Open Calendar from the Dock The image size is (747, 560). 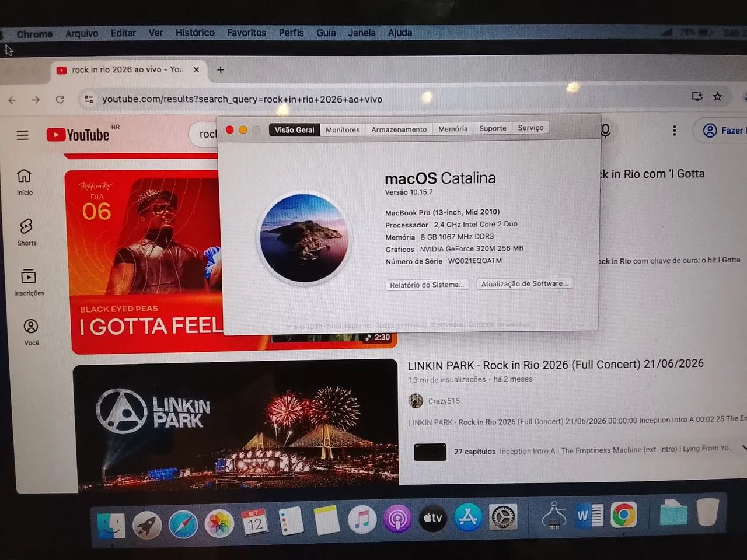(x=255, y=522)
